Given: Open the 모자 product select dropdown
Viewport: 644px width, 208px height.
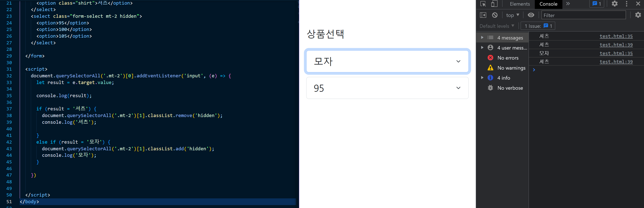Looking at the screenshot, I should tap(387, 61).
